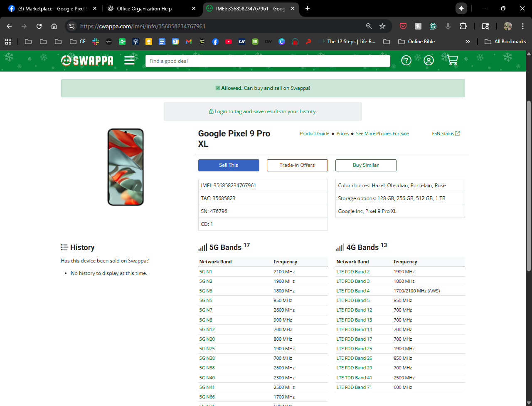Click the Login to tag and save link

pyautogui.click(x=263, y=111)
